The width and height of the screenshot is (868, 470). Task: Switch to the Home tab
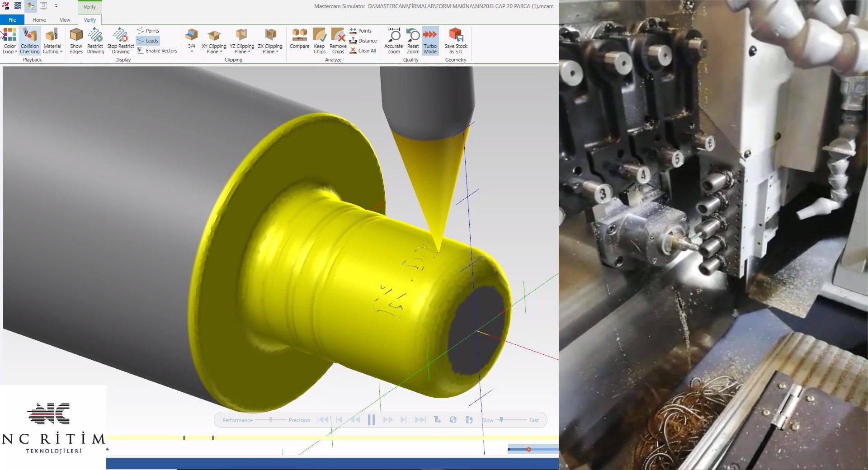(x=39, y=20)
